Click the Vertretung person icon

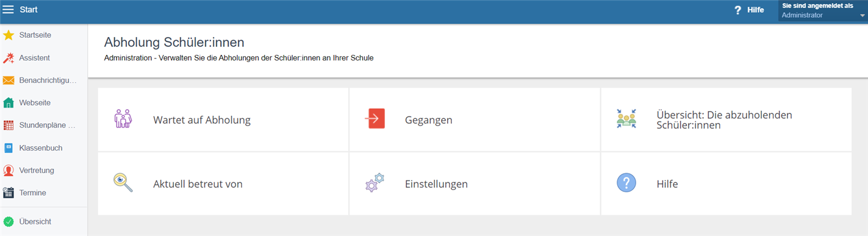coord(9,171)
